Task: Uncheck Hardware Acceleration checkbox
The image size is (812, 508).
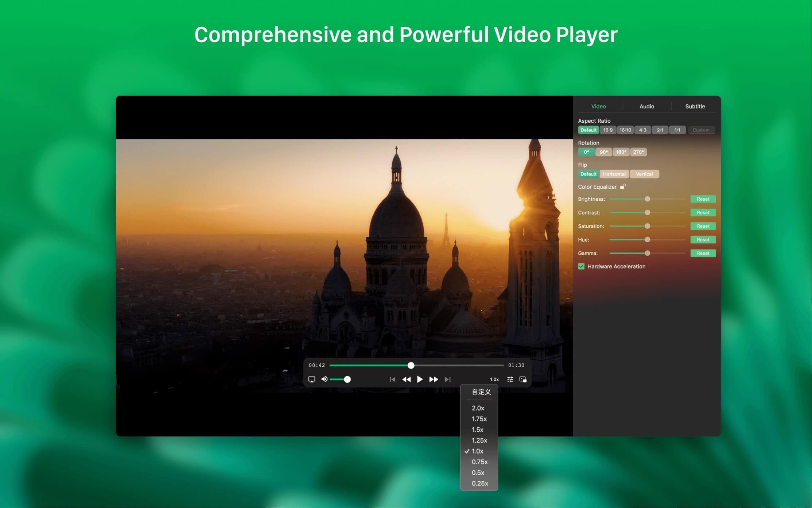Action: tap(581, 266)
